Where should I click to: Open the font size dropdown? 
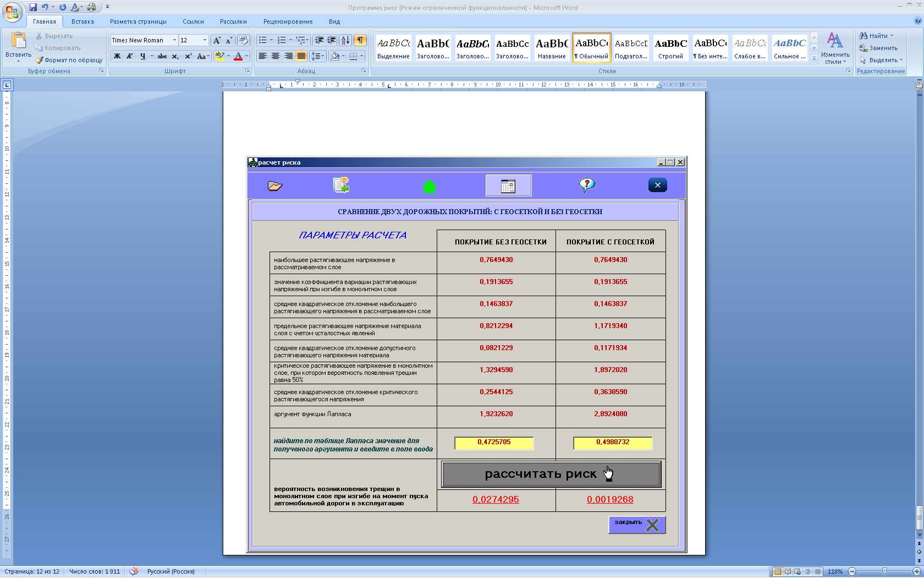[205, 40]
